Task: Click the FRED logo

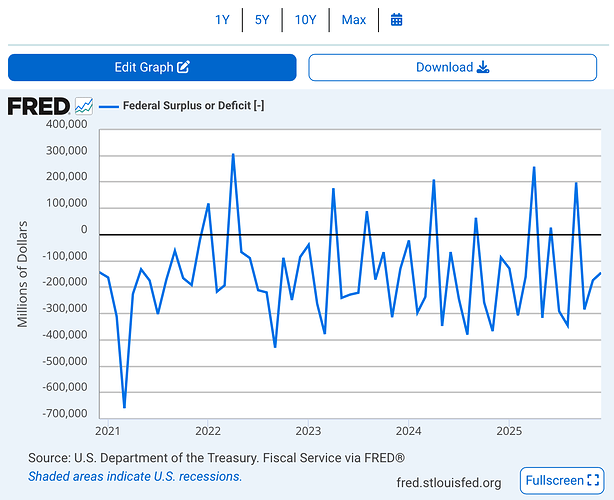Action: (39, 106)
